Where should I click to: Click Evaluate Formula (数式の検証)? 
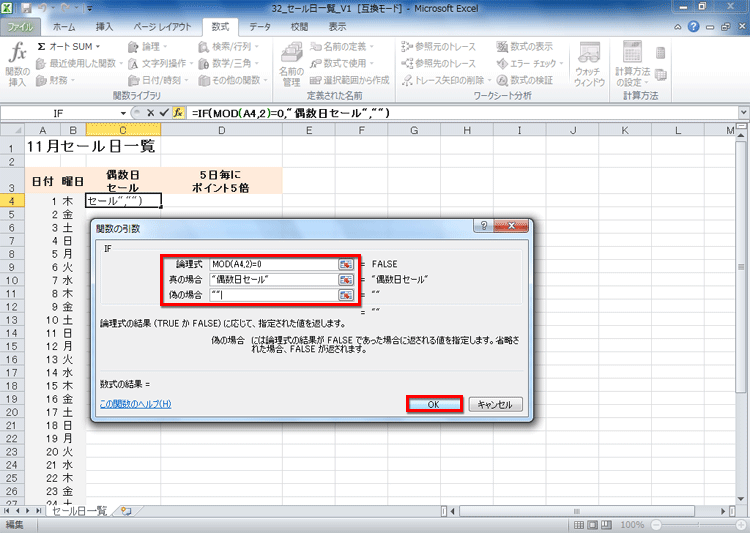coord(524,80)
